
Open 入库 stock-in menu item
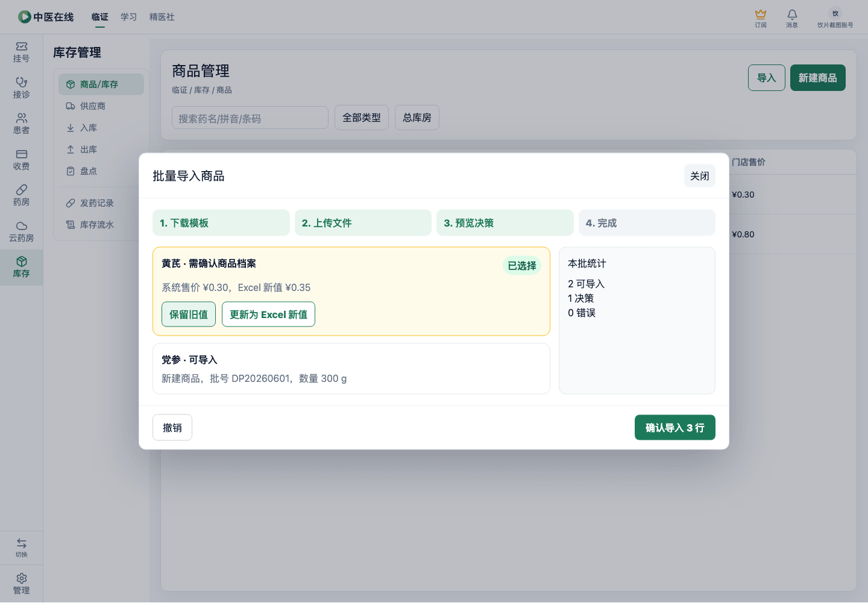tap(101, 128)
